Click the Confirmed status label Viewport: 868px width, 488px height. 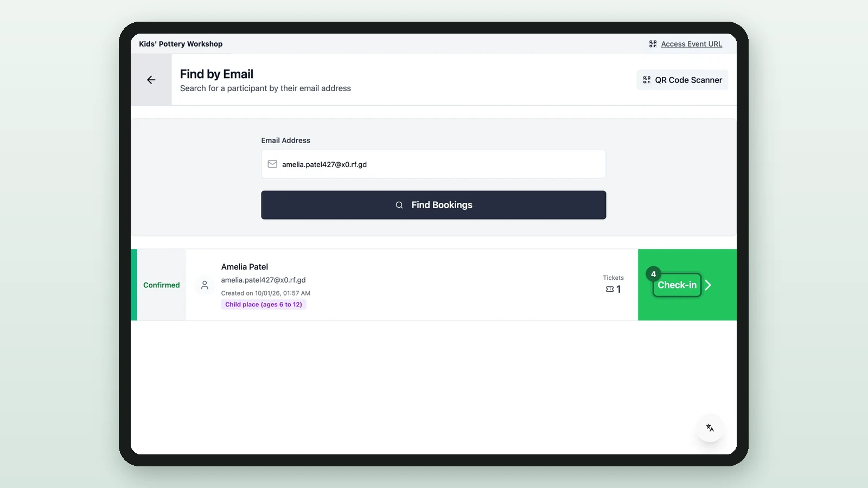tap(161, 285)
